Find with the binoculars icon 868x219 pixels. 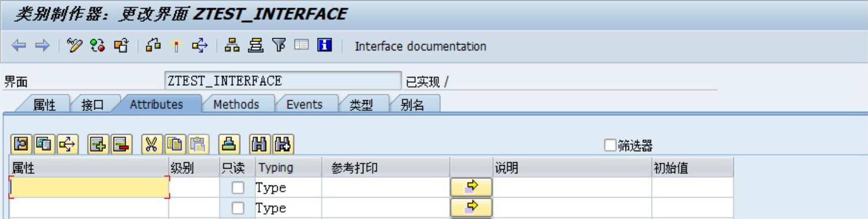260,145
